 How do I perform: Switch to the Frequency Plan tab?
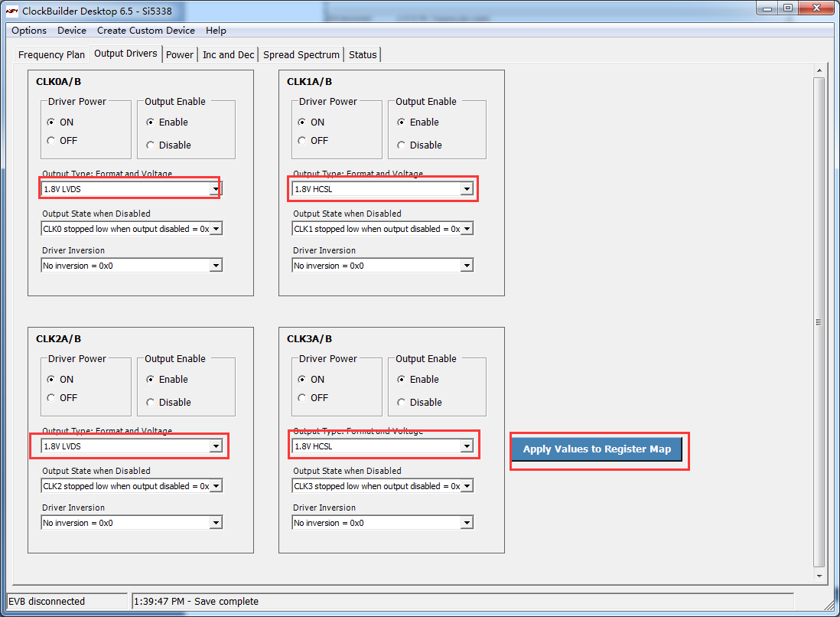click(51, 54)
